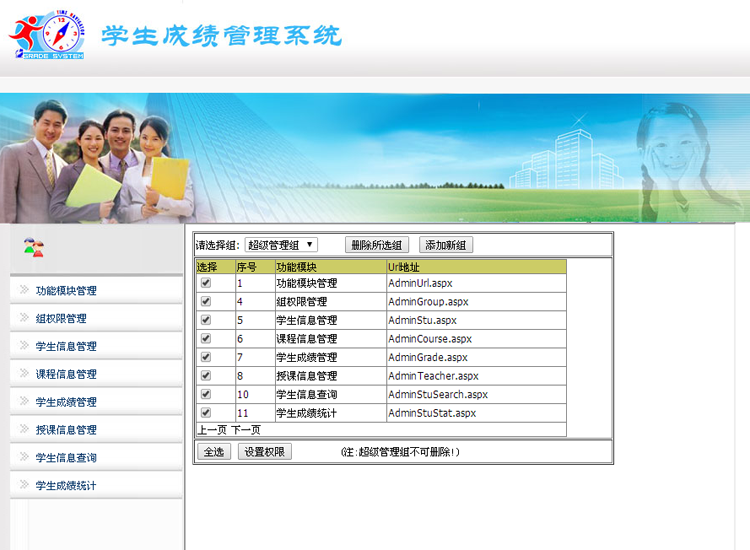Click the arrow icon beside 授课信息管理 menu
Image resolution: width=750 pixels, height=550 pixels.
(x=24, y=429)
